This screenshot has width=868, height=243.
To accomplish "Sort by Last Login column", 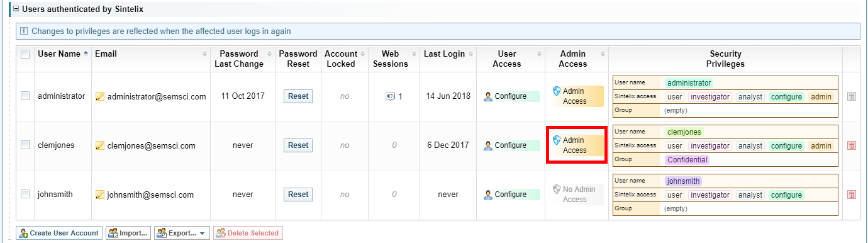I will (x=448, y=54).
